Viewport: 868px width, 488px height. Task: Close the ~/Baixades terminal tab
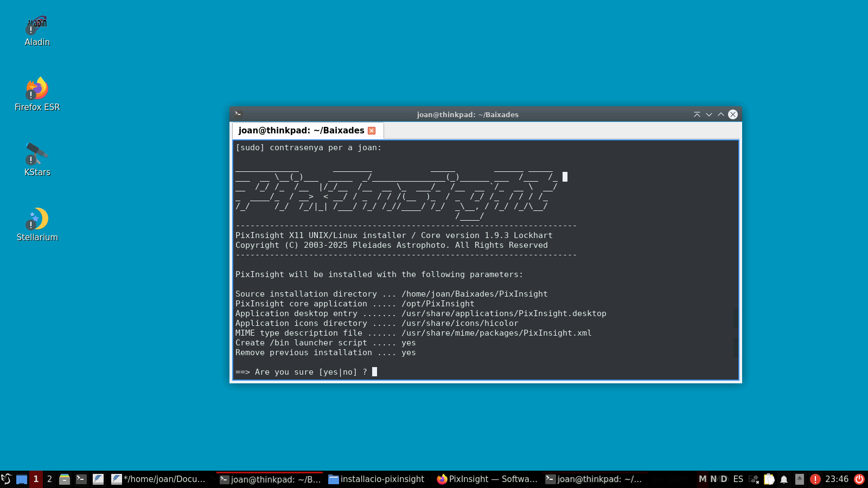pos(372,131)
